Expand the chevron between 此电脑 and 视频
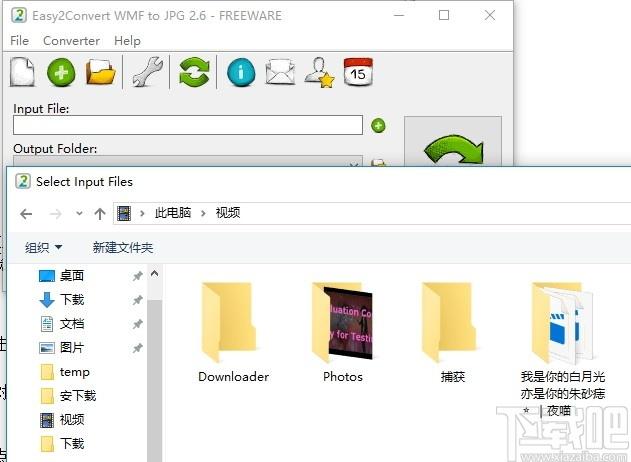Viewport: 631px width, 462px height. 203,213
